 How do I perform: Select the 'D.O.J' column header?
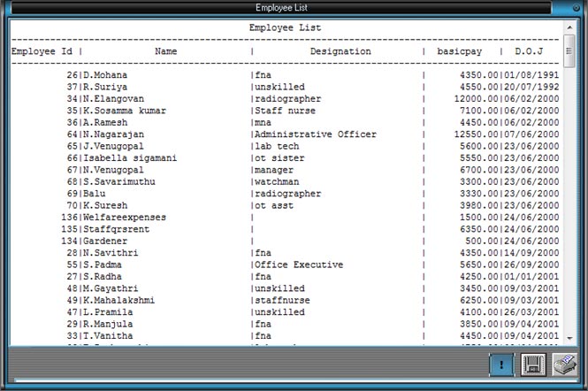pyautogui.click(x=529, y=51)
